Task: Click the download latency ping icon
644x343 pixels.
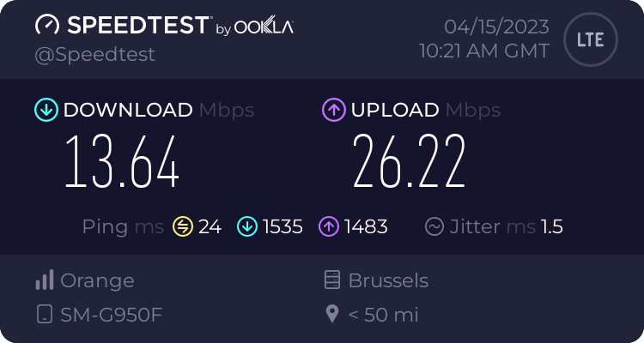Action: tap(248, 226)
